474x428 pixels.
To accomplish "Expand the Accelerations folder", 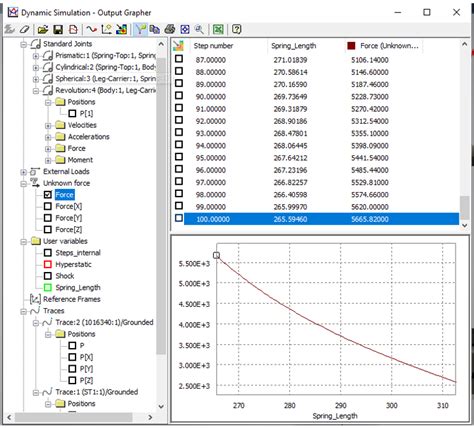I will click(48, 137).
